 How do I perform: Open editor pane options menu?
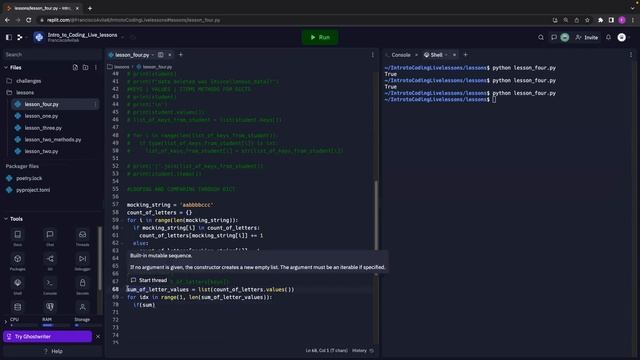(x=372, y=55)
